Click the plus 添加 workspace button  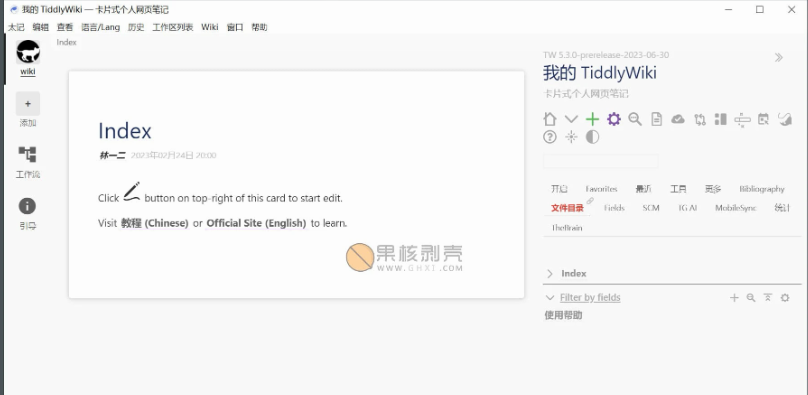click(28, 104)
